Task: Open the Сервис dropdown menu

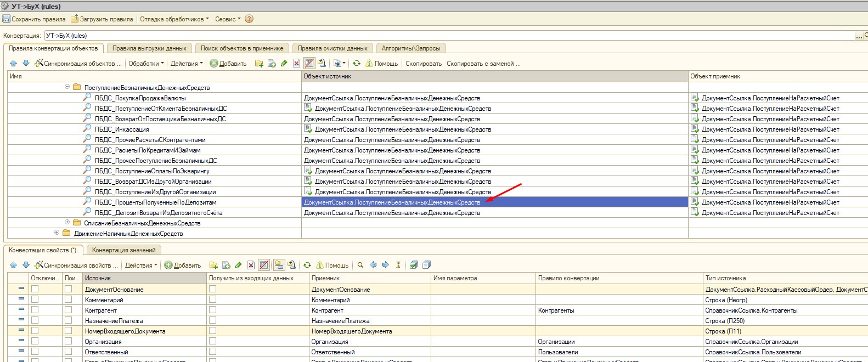Action: (x=227, y=19)
